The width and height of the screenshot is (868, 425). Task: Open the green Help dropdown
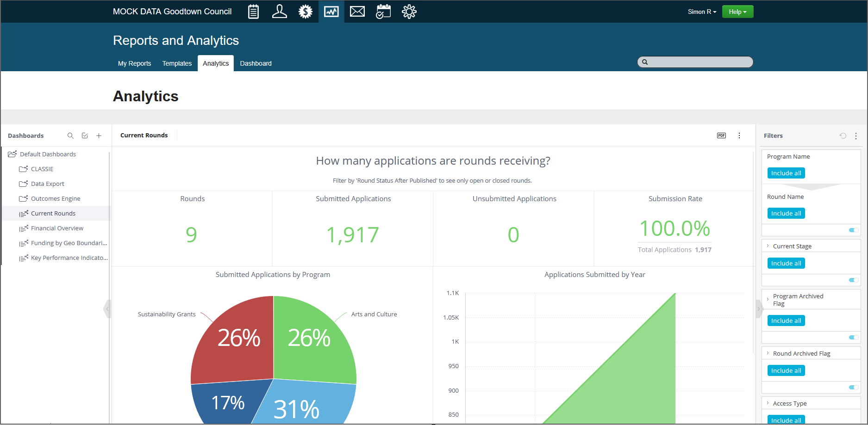(x=737, y=12)
